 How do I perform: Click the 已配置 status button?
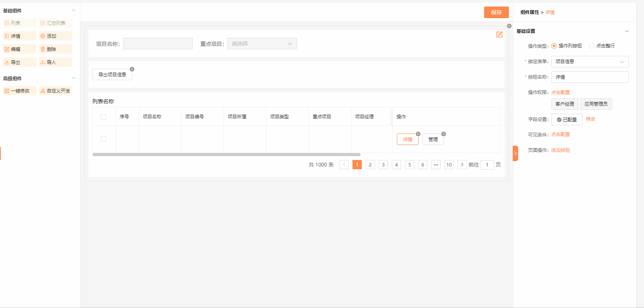tap(567, 120)
